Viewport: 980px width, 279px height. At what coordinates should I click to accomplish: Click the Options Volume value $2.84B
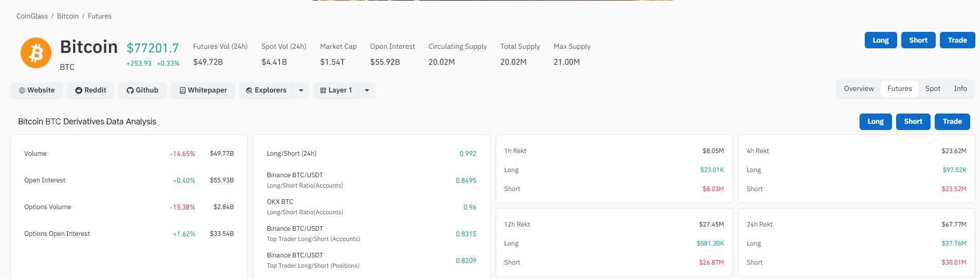(223, 208)
